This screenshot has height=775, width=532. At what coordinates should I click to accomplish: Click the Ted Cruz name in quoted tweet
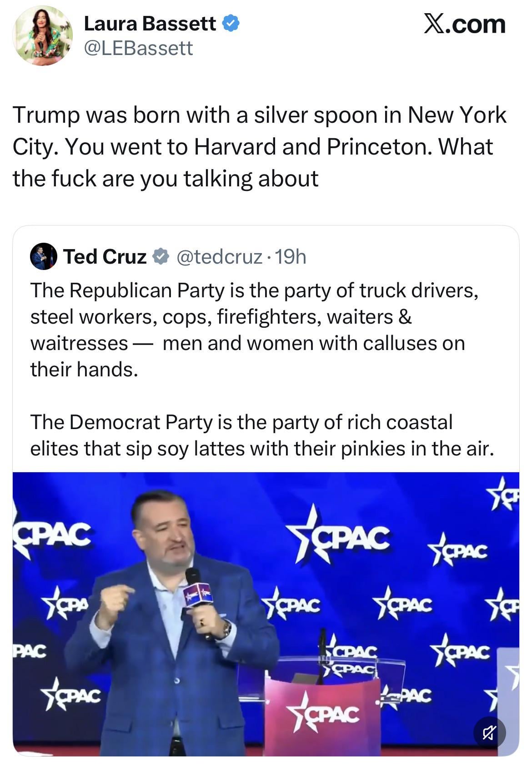[x=105, y=256]
